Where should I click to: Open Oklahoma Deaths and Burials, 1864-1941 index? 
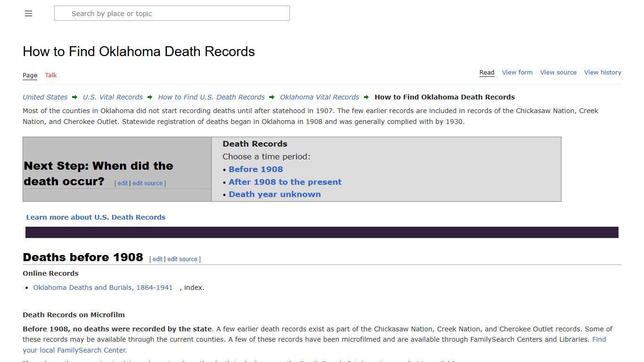click(103, 288)
